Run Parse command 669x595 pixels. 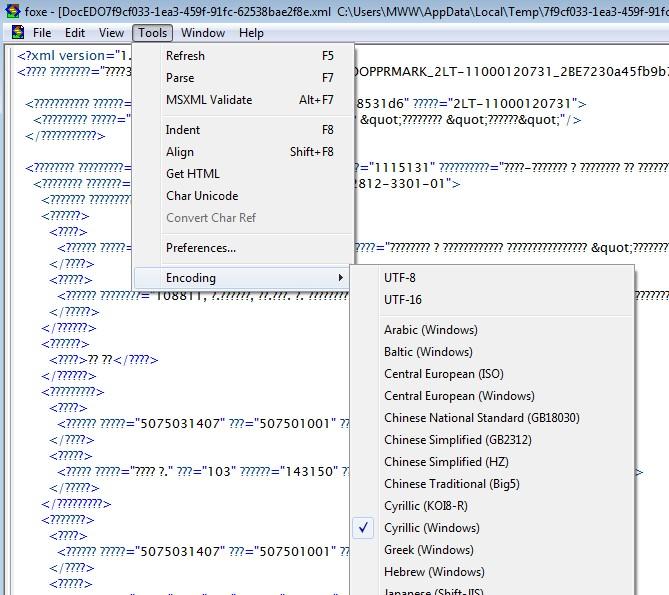tap(180, 78)
